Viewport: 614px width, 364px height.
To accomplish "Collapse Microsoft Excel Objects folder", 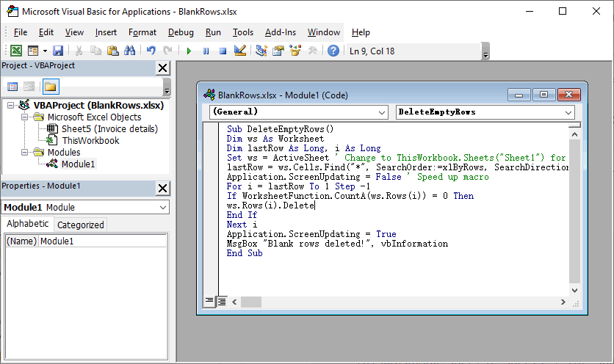I will 24,117.
